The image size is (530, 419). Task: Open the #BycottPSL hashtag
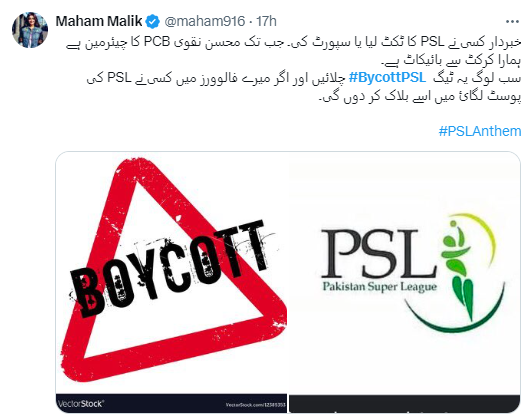(387, 78)
